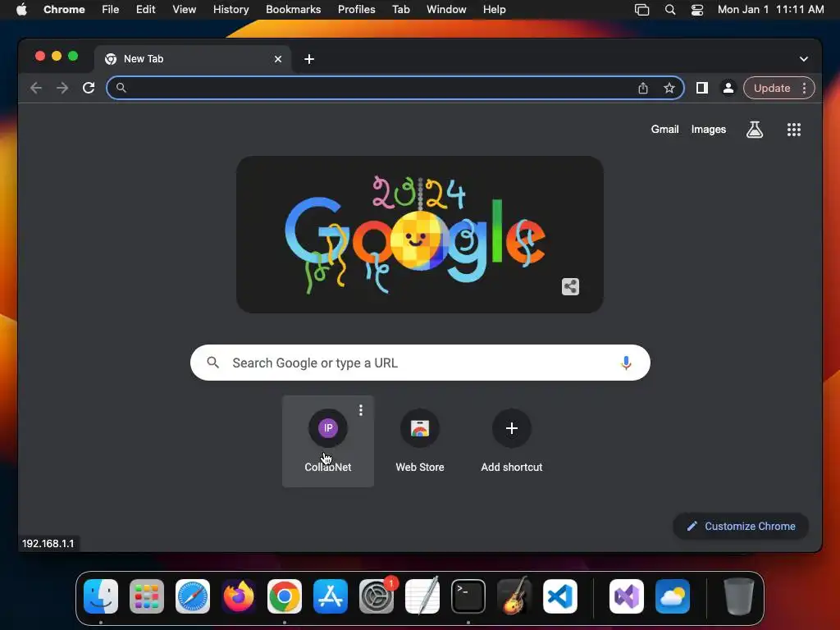
Task: Open Control Center in menu bar
Action: click(x=697, y=10)
